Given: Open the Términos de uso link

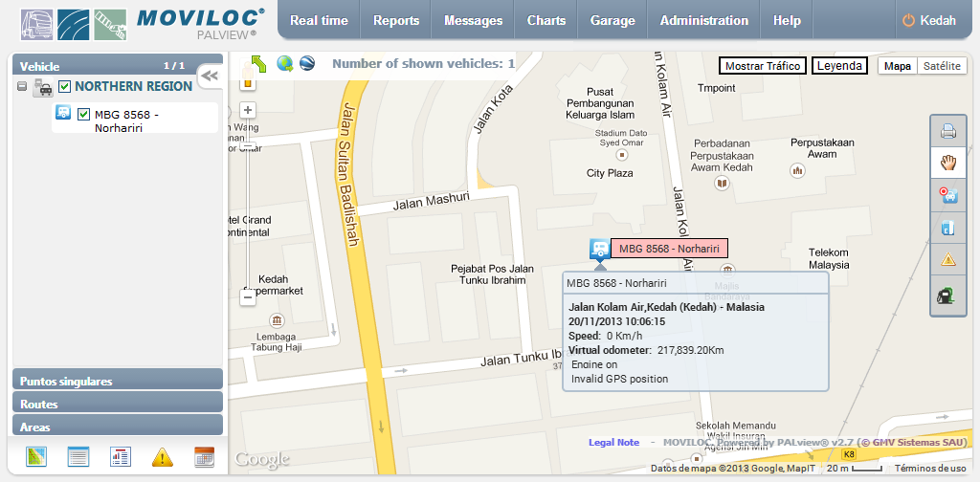Looking at the screenshot, I should (930, 469).
